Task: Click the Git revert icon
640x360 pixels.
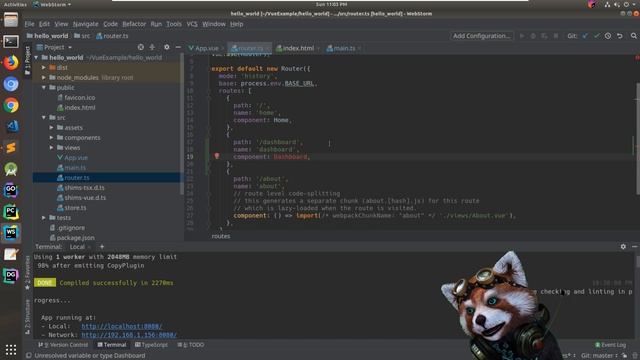Action: coord(620,36)
